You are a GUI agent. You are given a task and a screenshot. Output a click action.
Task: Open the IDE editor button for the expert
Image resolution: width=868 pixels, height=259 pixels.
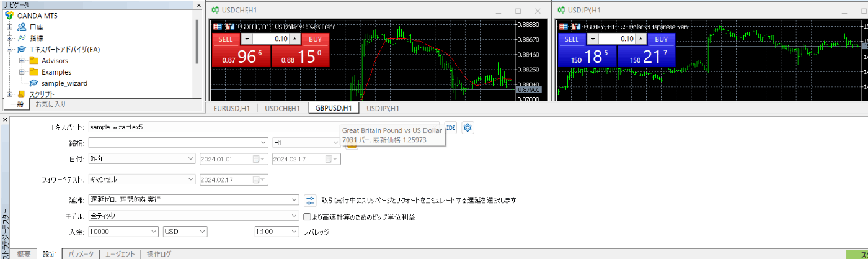(450, 127)
